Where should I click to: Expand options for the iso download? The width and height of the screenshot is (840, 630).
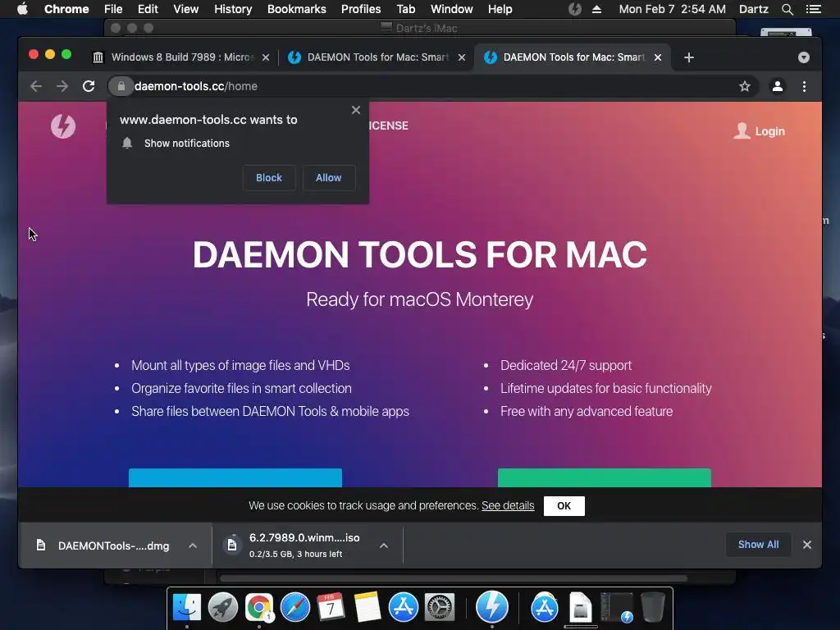(384, 546)
